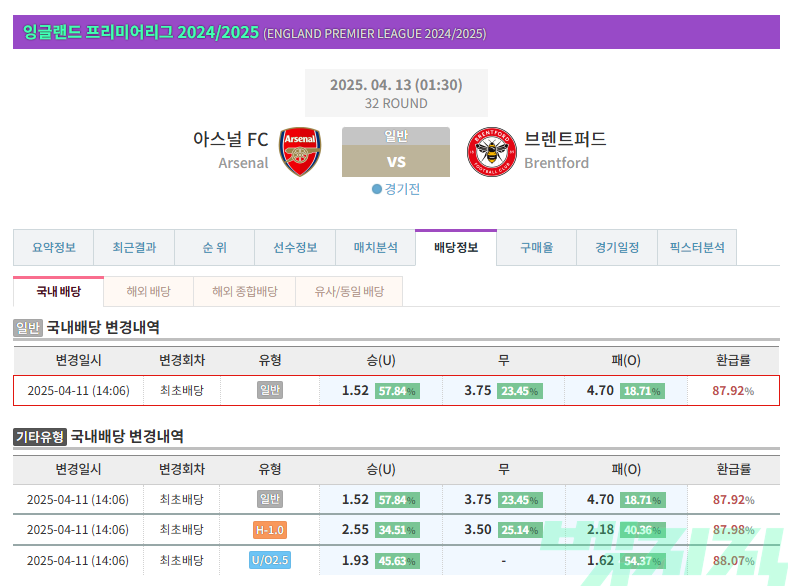Click the VS match box

point(396,161)
